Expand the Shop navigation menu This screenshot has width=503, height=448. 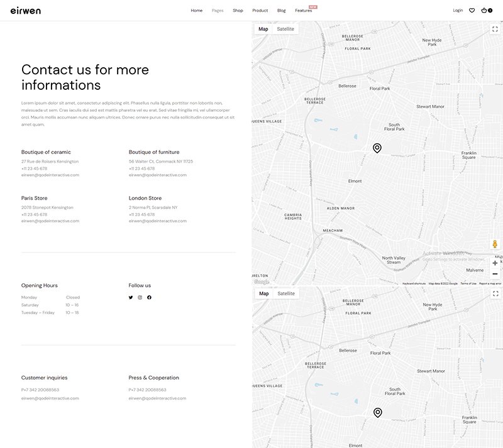(238, 11)
